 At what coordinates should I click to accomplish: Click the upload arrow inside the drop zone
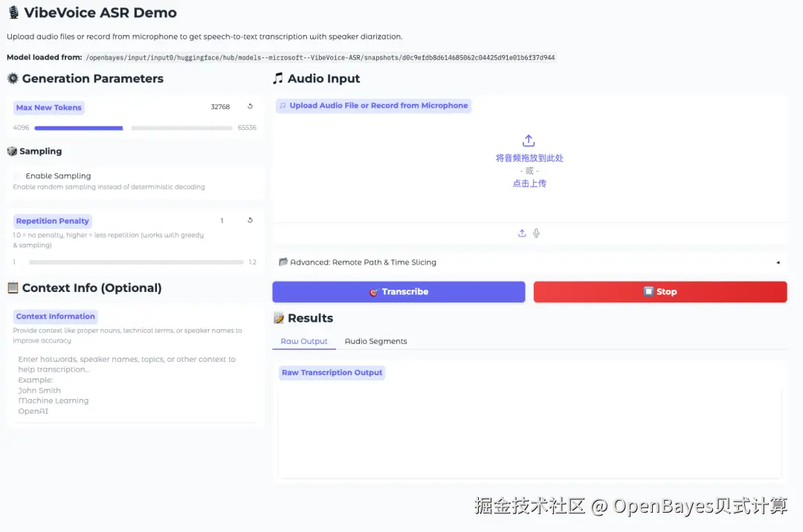tap(529, 140)
